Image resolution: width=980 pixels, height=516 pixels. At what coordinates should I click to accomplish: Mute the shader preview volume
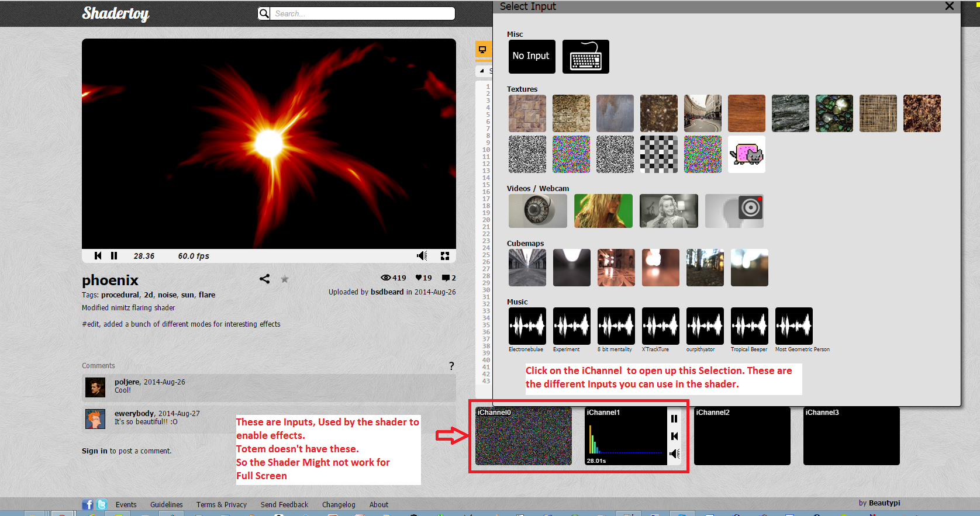pyautogui.click(x=422, y=256)
